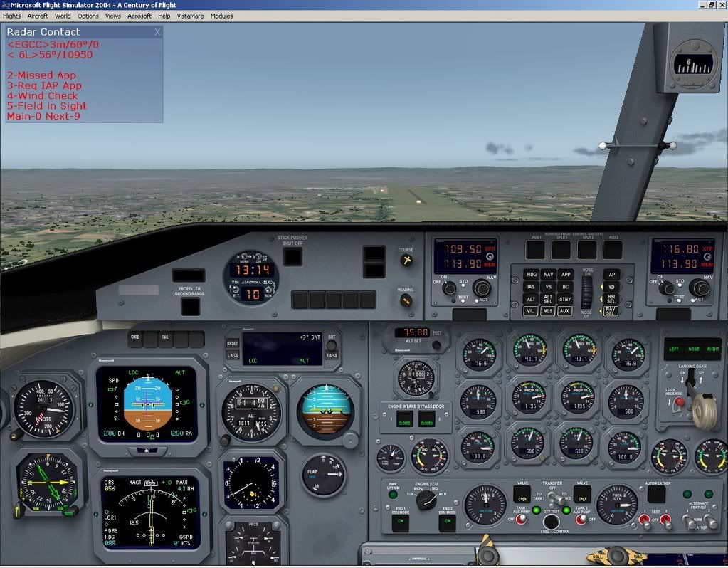The height and width of the screenshot is (568, 728).
Task: Click the HSI SEL button
Action: pyautogui.click(x=611, y=299)
